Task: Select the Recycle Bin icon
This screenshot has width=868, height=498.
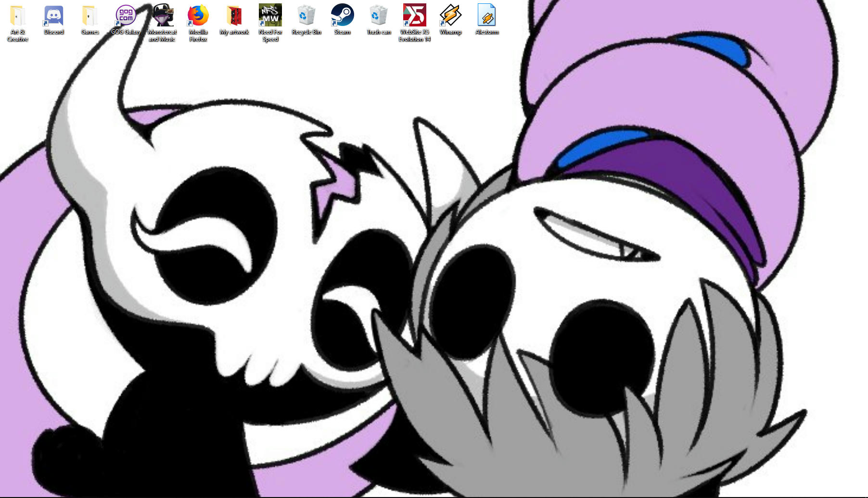Action: pos(306,16)
